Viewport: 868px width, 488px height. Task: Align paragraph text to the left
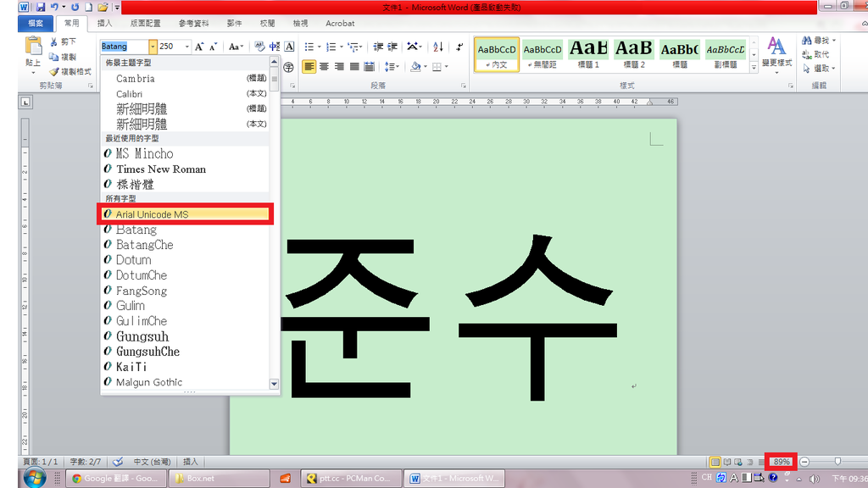[x=309, y=67]
